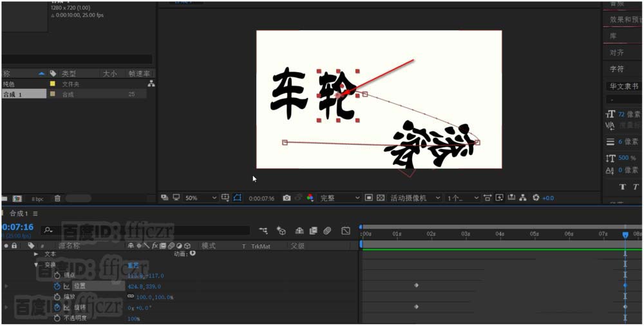Include 旋转 in the graph editor set
644x326 pixels.
pos(66,307)
